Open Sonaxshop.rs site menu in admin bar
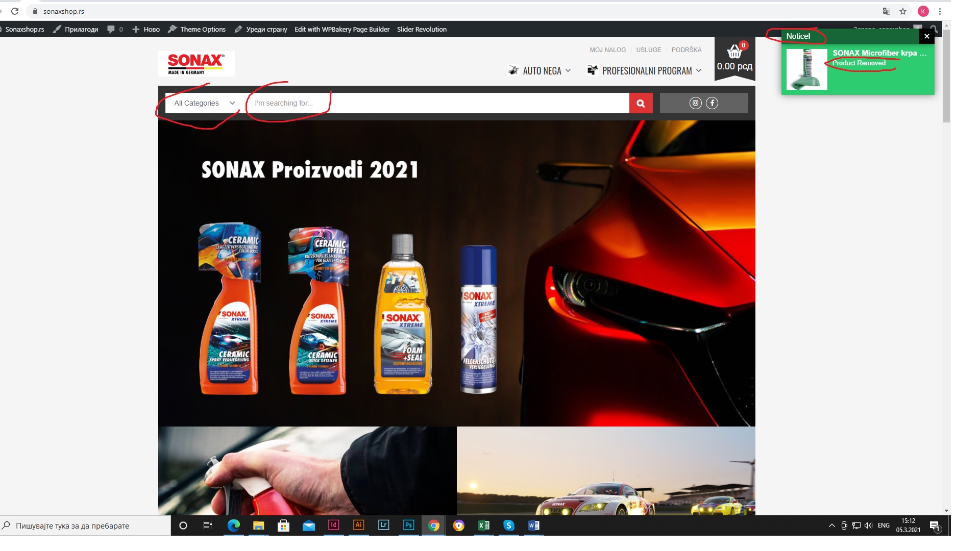Screen dimensions: 980x551 pos(24,30)
